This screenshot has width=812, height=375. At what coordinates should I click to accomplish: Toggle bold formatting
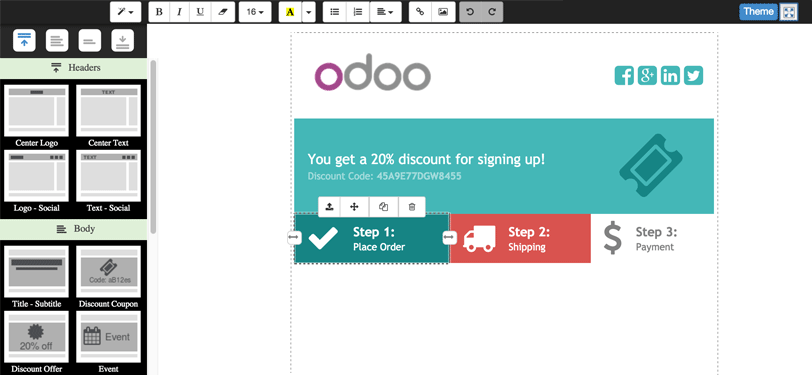point(159,12)
